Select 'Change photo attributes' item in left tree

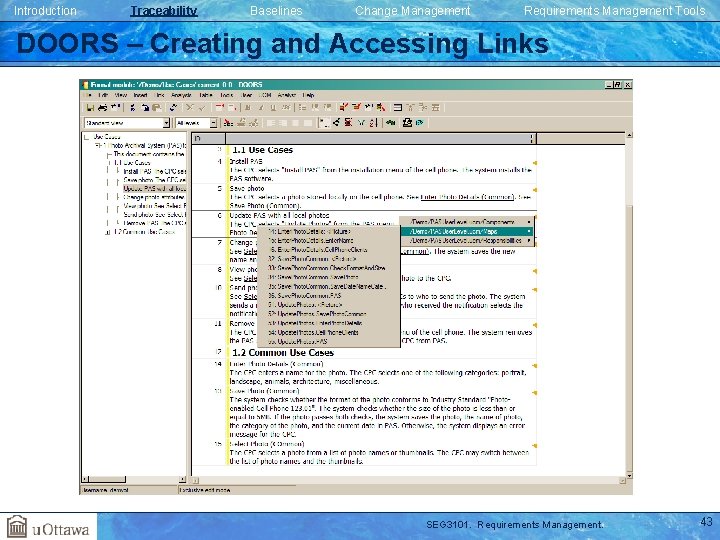tap(154, 197)
